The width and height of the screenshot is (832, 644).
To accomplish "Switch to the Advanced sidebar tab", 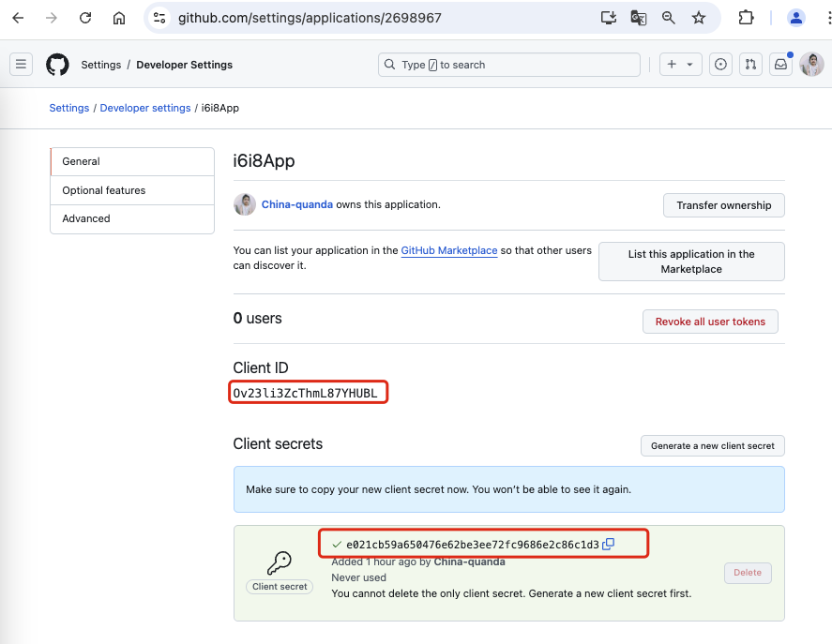I will [x=86, y=218].
